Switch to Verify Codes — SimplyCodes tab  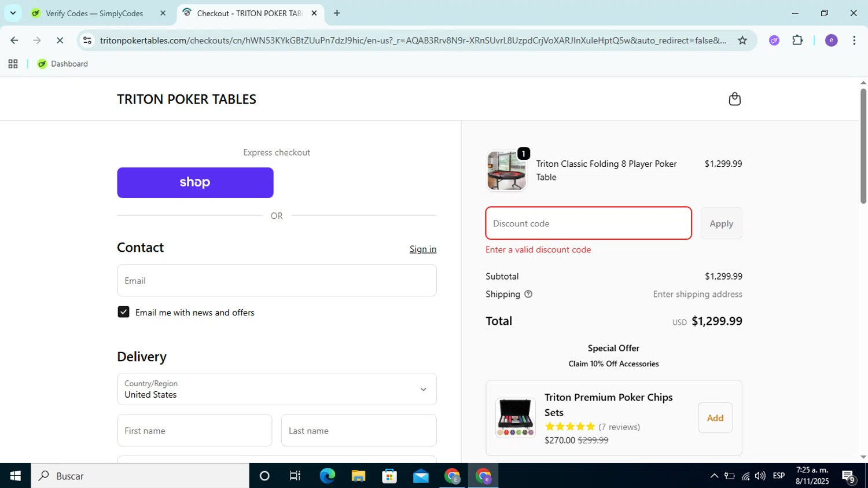pos(95,13)
